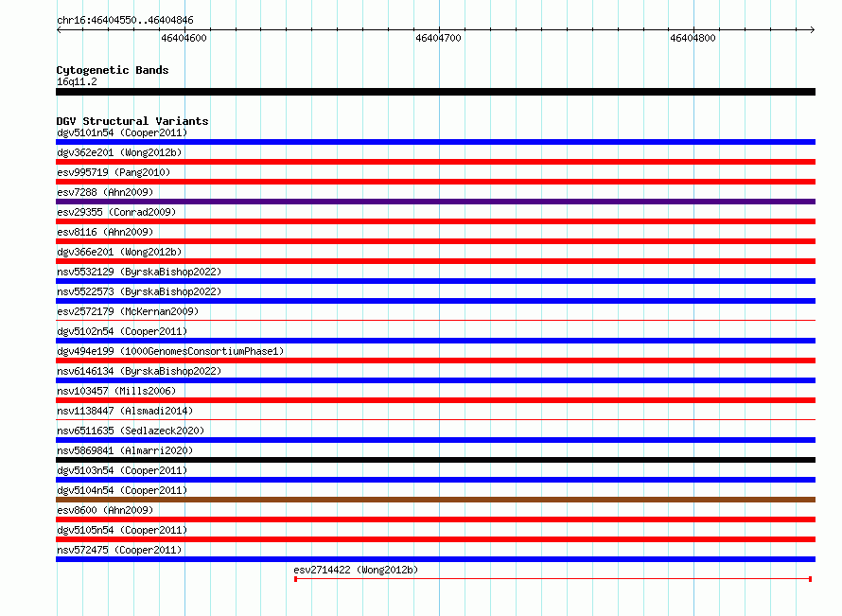Click the nsv1138447 (Alsmadi2014) label
The width and height of the screenshot is (842, 616).
(125, 411)
